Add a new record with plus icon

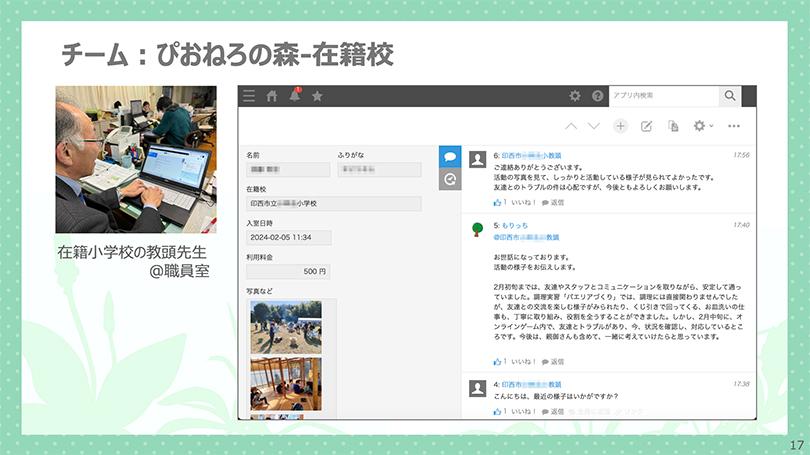(x=620, y=126)
